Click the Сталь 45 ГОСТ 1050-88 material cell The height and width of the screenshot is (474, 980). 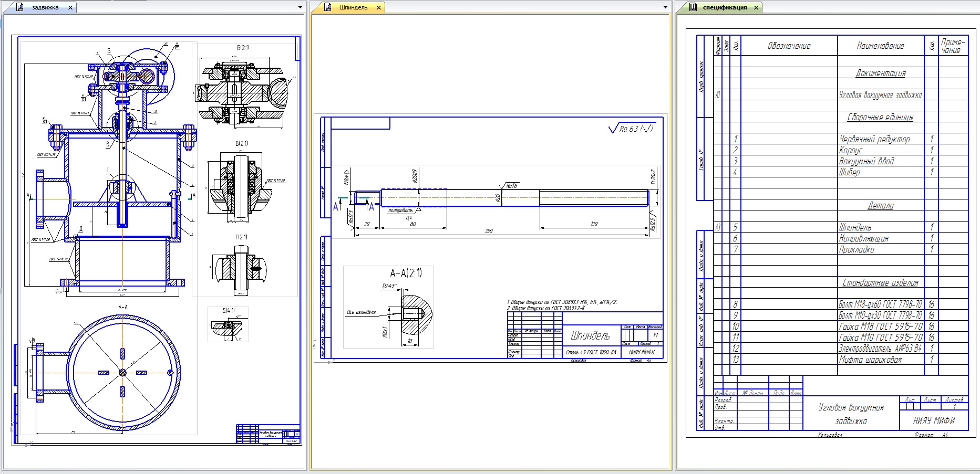(x=591, y=352)
